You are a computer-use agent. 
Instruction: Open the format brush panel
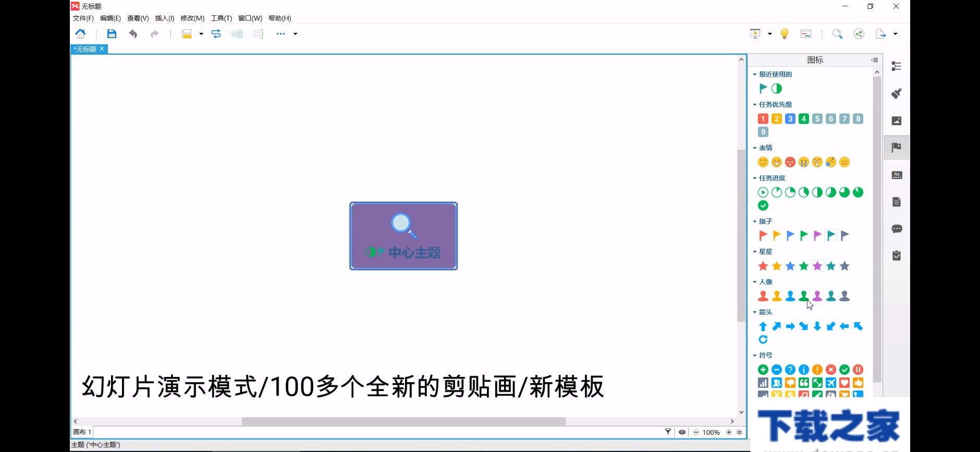point(897,93)
